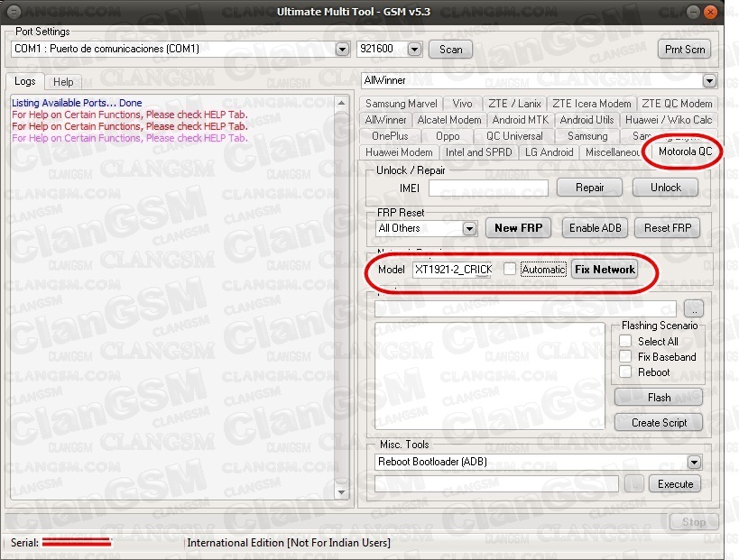
Task: Open the 921600 baud rate dropdown
Action: [x=414, y=49]
